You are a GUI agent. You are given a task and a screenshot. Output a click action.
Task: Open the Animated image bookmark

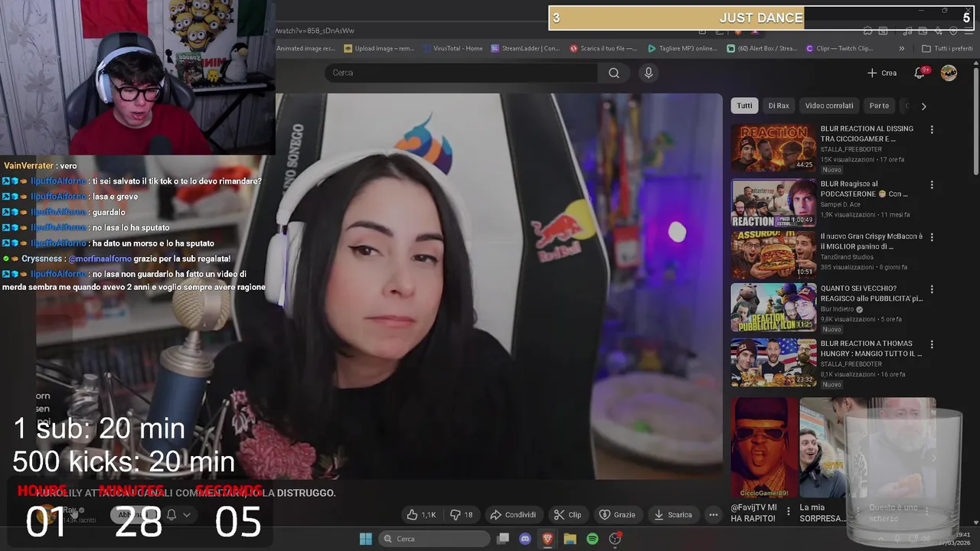[306, 48]
